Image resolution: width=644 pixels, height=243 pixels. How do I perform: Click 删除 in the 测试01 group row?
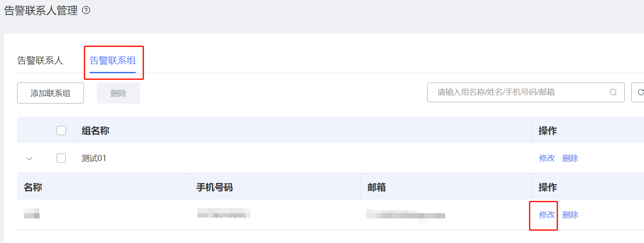[x=570, y=158]
